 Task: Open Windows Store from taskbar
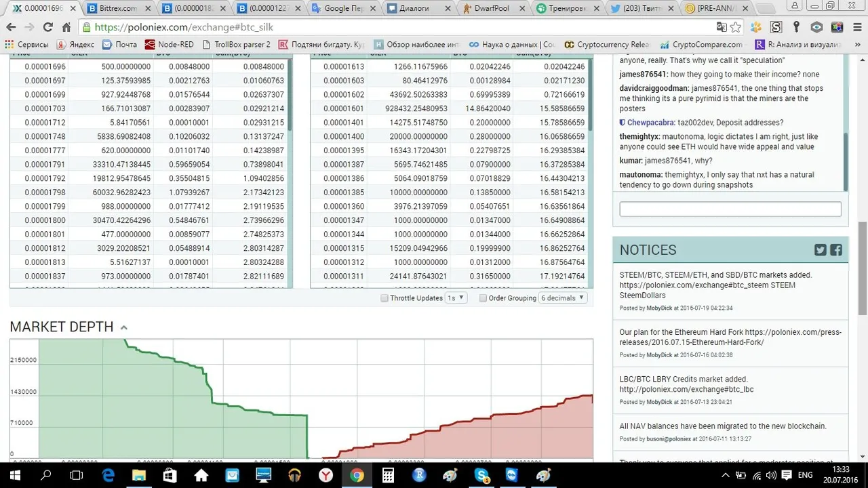tap(170, 475)
